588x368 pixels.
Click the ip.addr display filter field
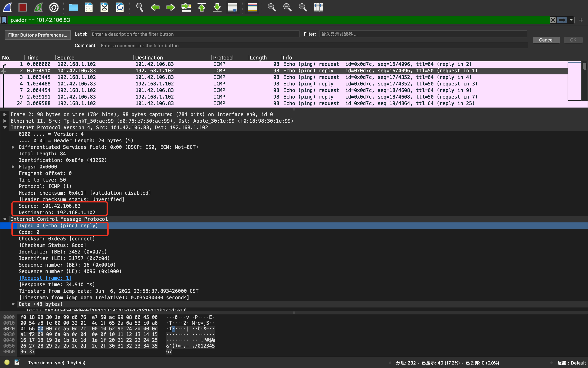point(278,20)
